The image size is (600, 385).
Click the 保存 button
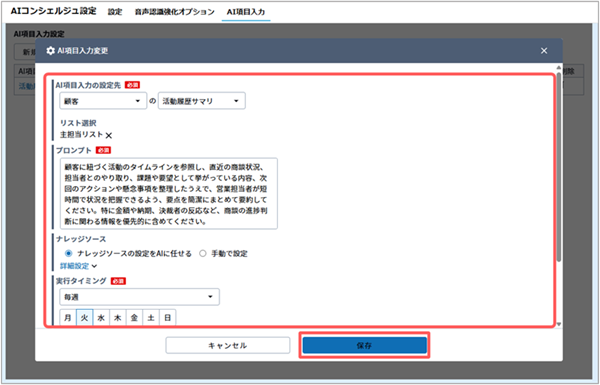pyautogui.click(x=364, y=346)
